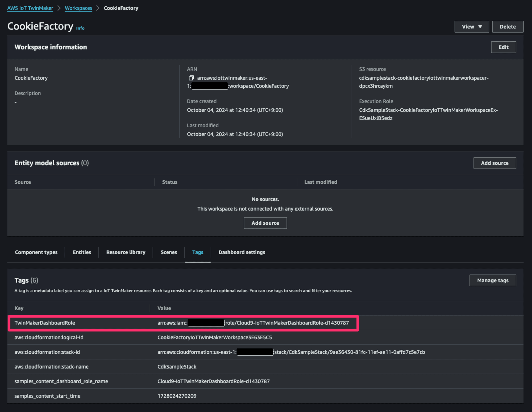The width and height of the screenshot is (532, 412).
Task: Click the Delete workspace button
Action: click(508, 27)
